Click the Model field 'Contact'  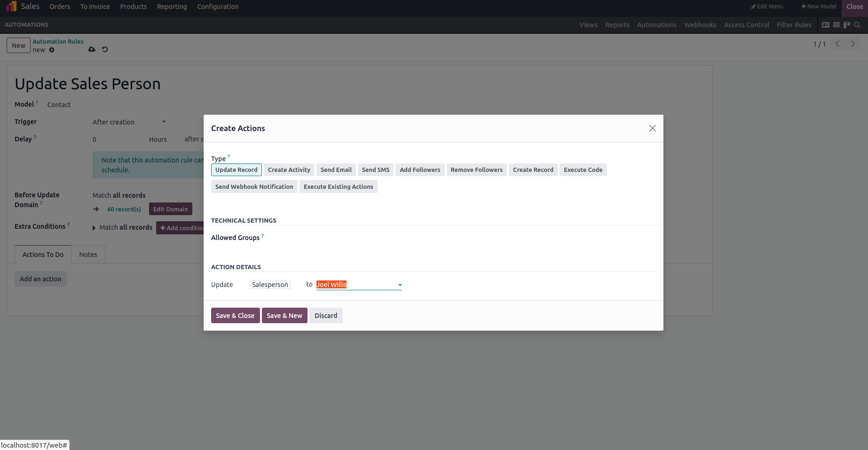[59, 105]
